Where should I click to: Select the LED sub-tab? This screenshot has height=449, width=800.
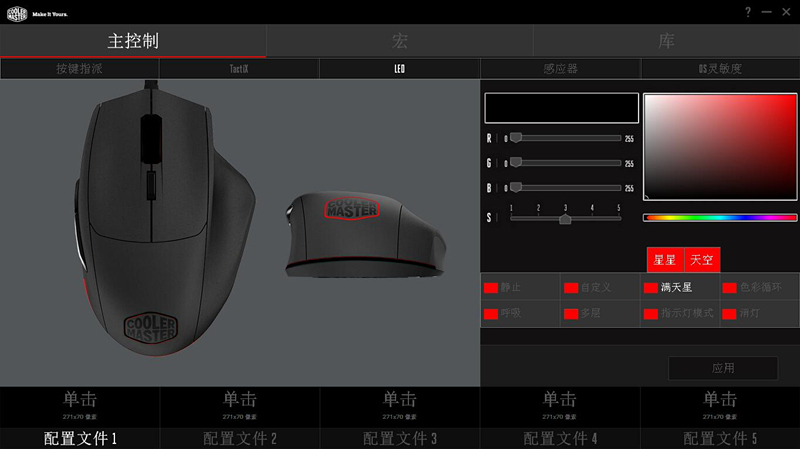[x=399, y=68]
